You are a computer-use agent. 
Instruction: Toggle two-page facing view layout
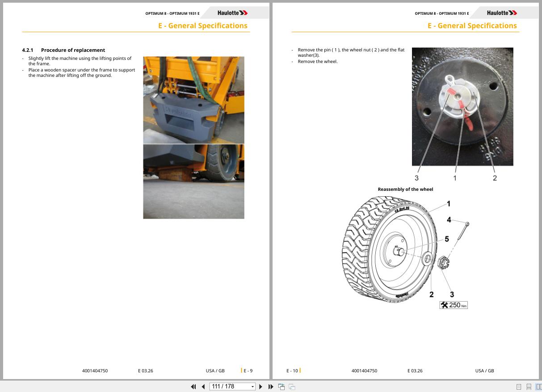538,387
